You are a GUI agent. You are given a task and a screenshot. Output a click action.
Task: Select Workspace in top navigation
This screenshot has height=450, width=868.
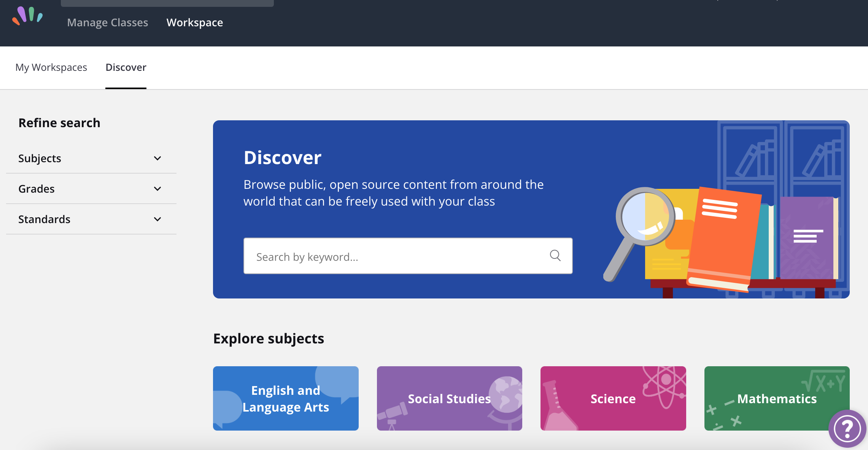tap(195, 23)
